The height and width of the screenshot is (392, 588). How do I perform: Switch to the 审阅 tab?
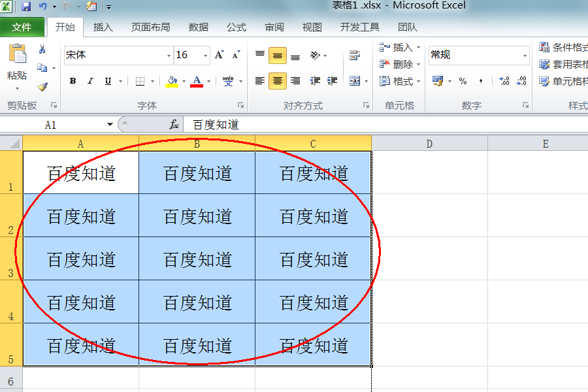(x=274, y=27)
